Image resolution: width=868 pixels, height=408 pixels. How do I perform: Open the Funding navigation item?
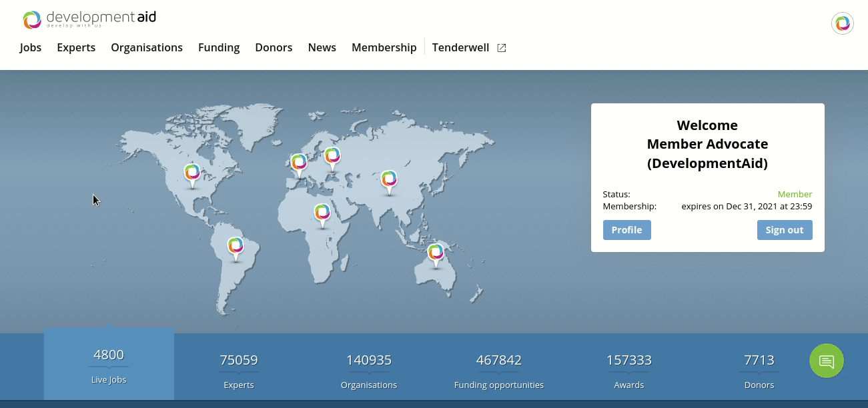(x=219, y=48)
